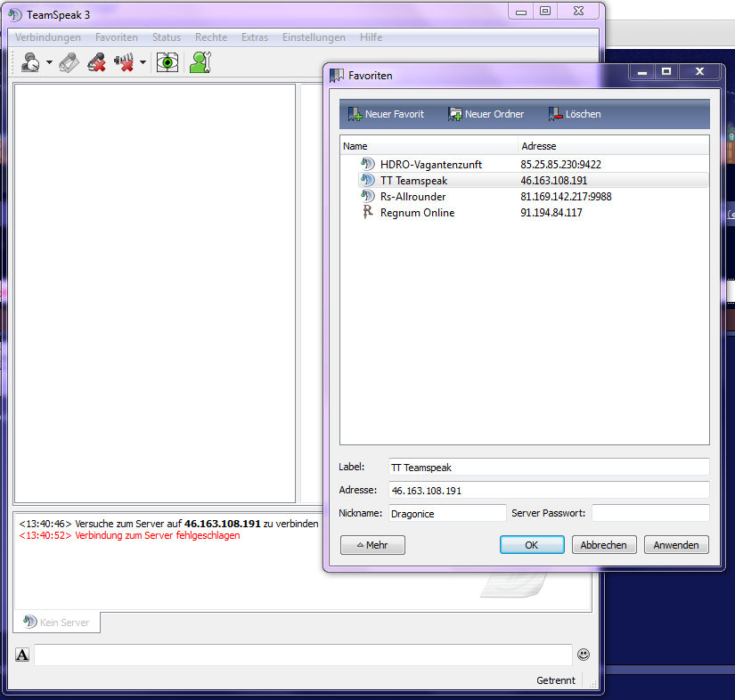Click the away status icon in toolbar
The width and height of the screenshot is (735, 700).
(x=29, y=62)
